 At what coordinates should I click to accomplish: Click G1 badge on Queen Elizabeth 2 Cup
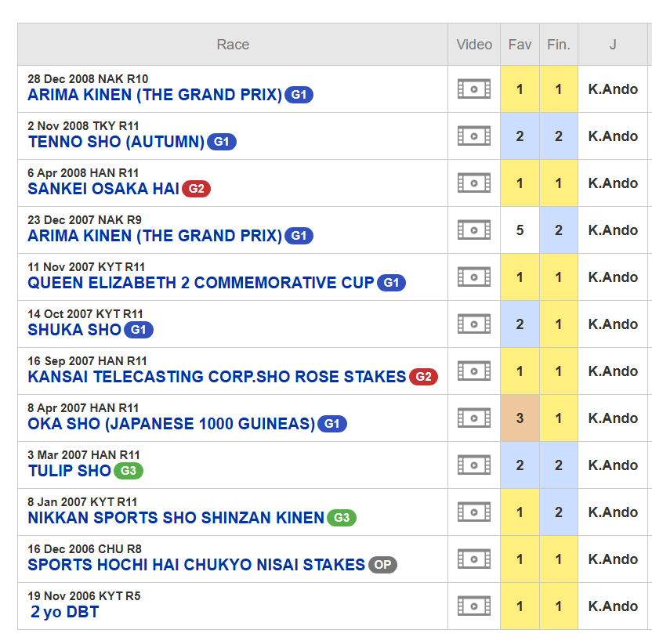391,283
